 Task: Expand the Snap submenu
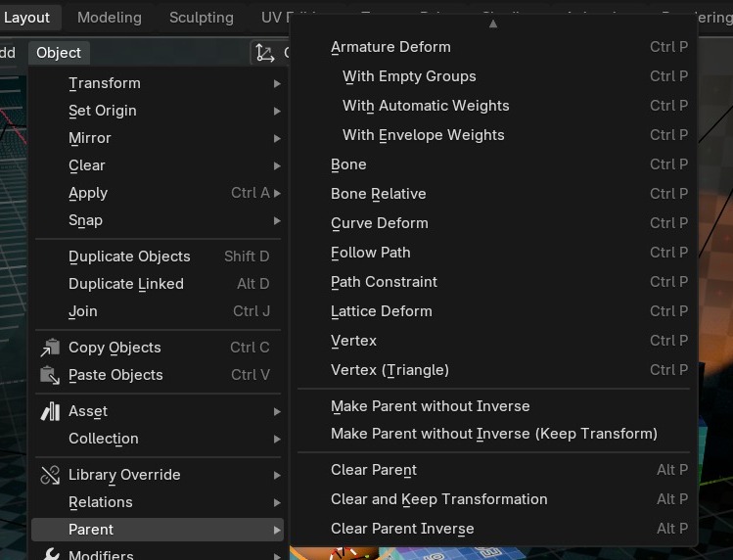[158, 220]
